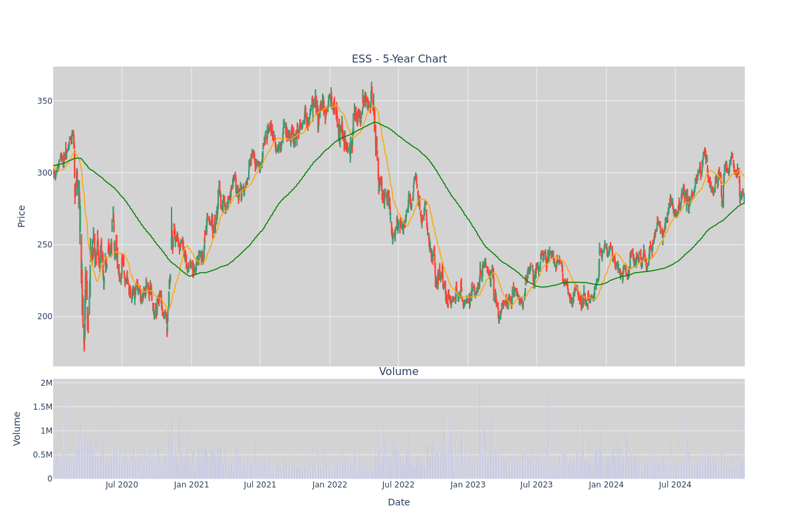
Task: Click the 'Price' y-axis label
Action: pos(22,216)
